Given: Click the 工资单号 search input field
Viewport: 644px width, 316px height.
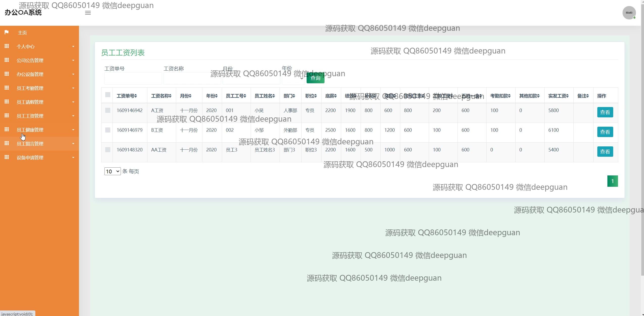Looking at the screenshot, I should (x=133, y=78).
